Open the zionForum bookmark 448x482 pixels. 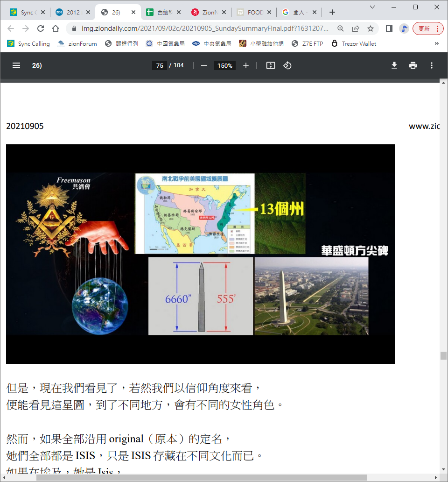click(x=77, y=43)
